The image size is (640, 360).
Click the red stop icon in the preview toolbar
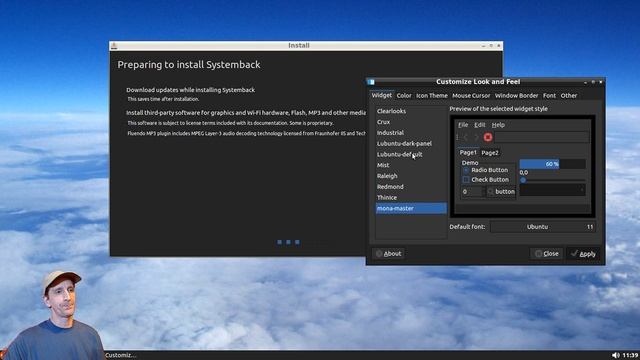pos(488,137)
